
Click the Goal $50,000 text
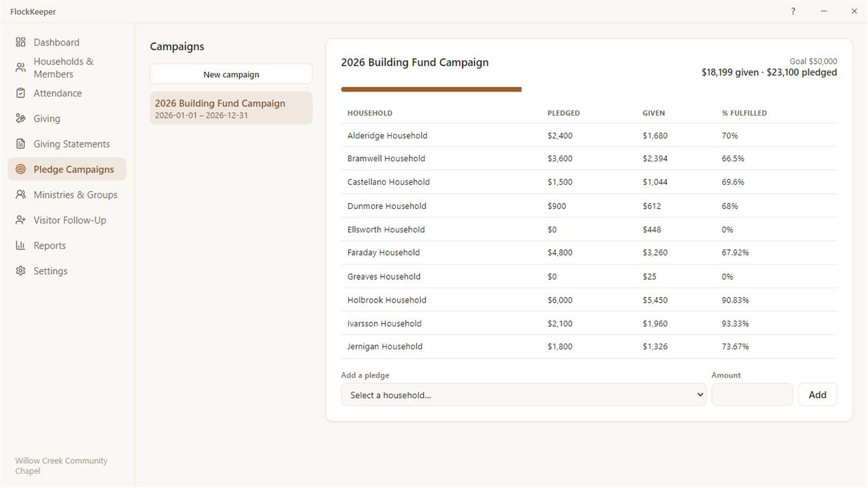813,61
